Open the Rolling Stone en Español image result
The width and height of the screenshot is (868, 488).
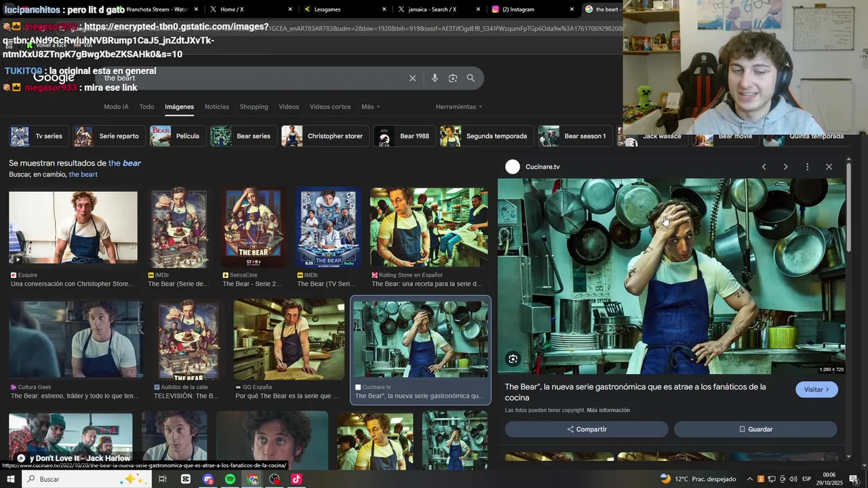click(429, 228)
